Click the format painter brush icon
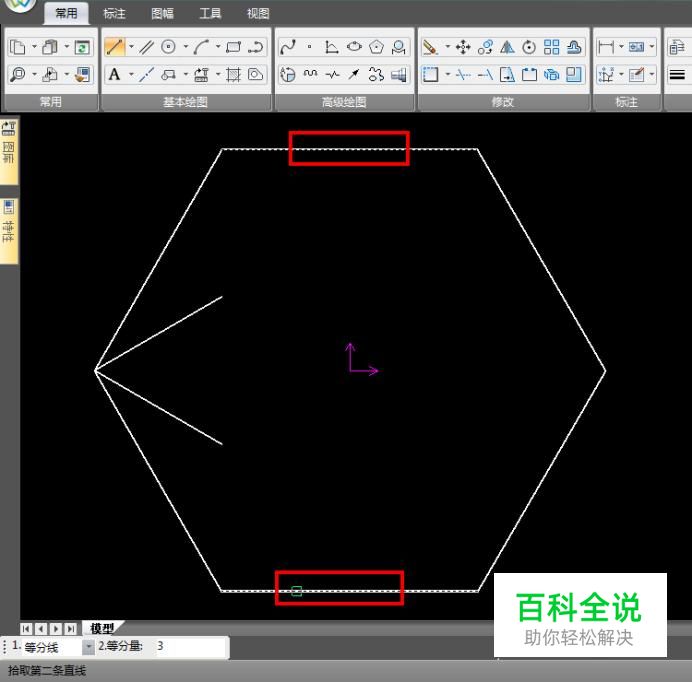Image resolution: width=692 pixels, height=682 pixels. pyautogui.click(x=82, y=75)
